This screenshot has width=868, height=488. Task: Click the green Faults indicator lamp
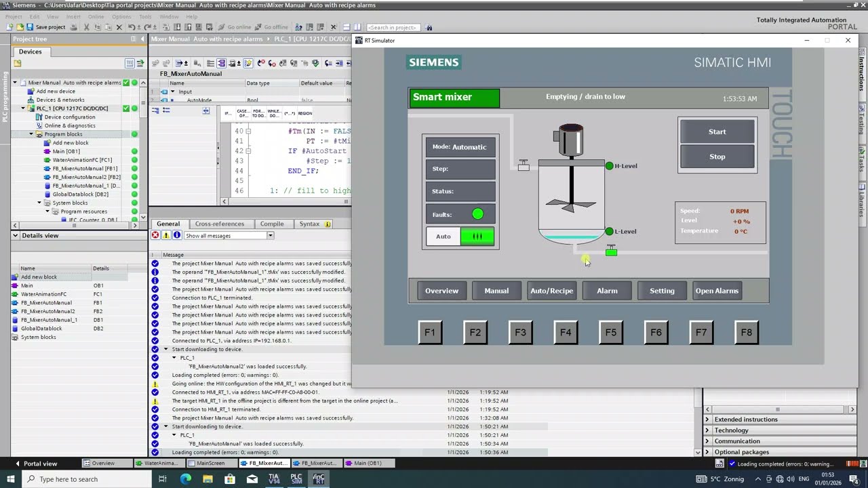point(478,214)
